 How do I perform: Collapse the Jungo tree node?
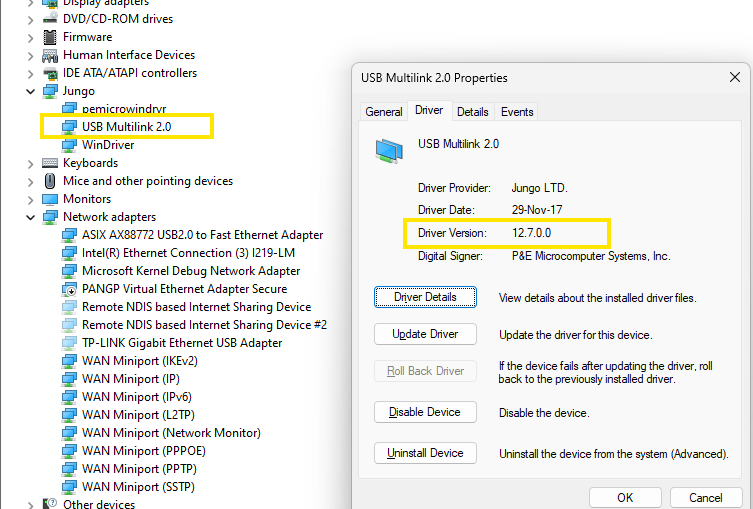(x=31, y=91)
